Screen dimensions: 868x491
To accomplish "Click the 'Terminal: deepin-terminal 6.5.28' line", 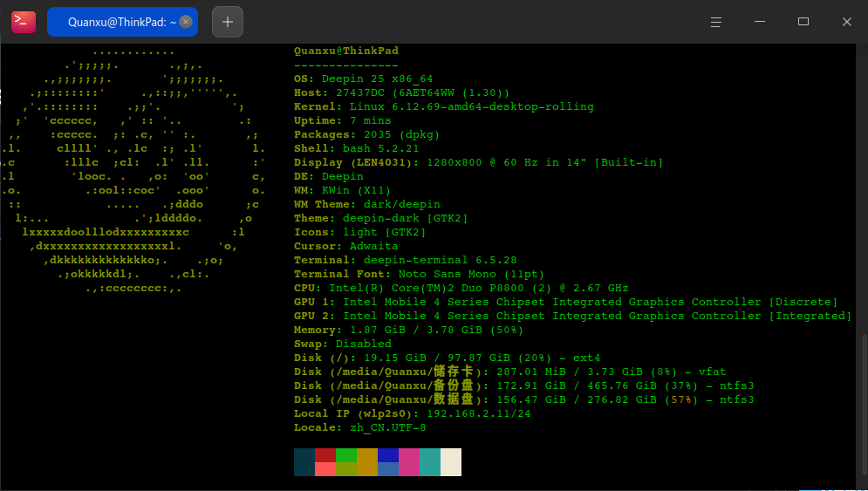I will (405, 260).
